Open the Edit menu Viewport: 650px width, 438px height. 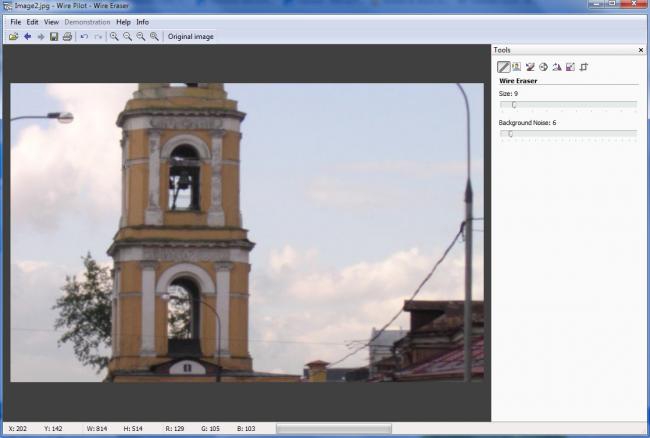[x=33, y=22]
